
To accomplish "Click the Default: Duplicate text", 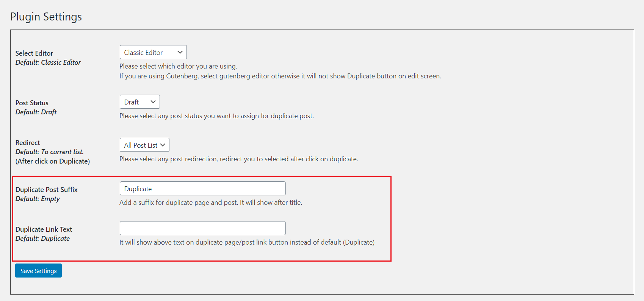I will 42,239.
